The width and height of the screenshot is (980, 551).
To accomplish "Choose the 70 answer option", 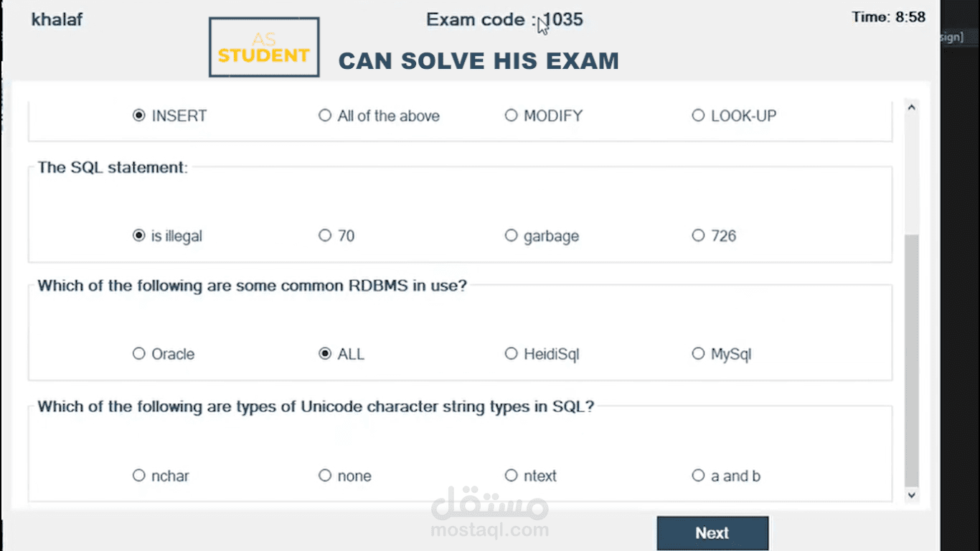I will click(325, 235).
